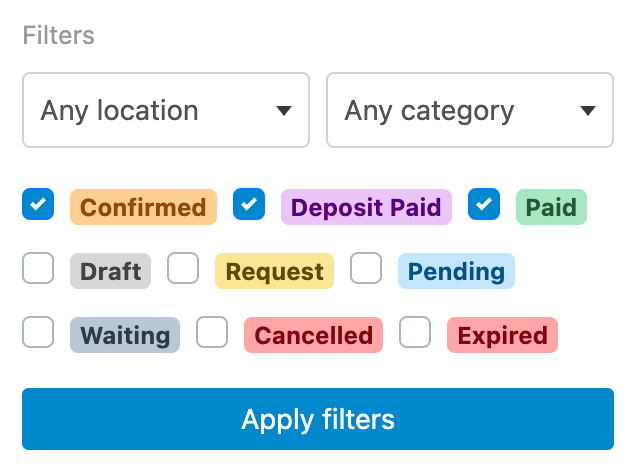The height and width of the screenshot is (476, 636).
Task: Check the Pending status checkbox
Action: pos(366,269)
